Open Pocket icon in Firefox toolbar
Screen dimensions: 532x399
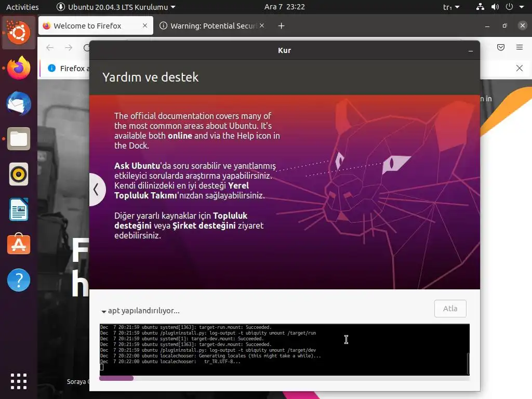pyautogui.click(x=501, y=47)
